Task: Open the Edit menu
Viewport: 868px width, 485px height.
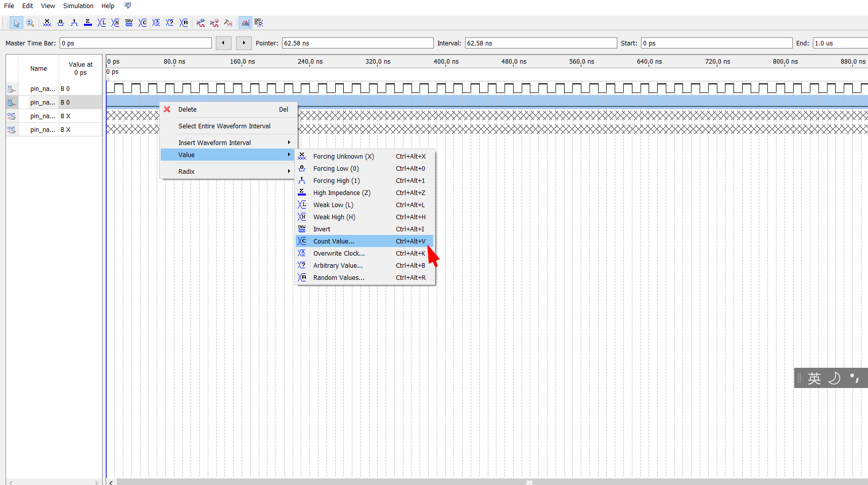Action: [x=27, y=6]
